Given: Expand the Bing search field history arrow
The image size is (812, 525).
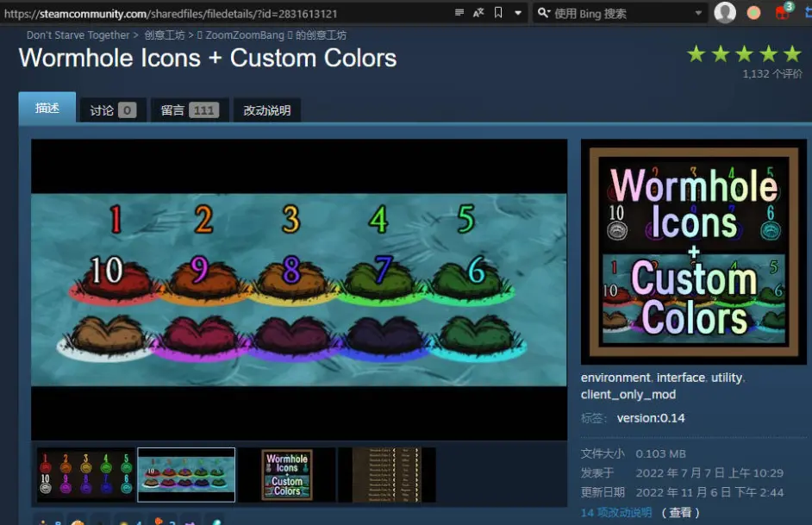Looking at the screenshot, I should click(698, 13).
